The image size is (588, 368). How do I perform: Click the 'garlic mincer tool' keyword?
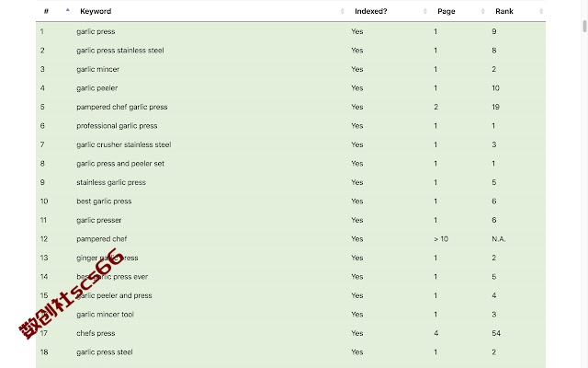[105, 315]
